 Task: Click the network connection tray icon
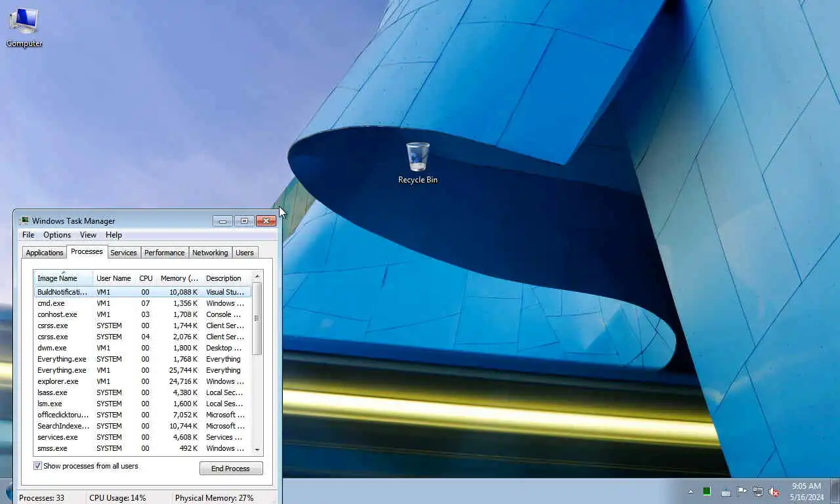(758, 491)
